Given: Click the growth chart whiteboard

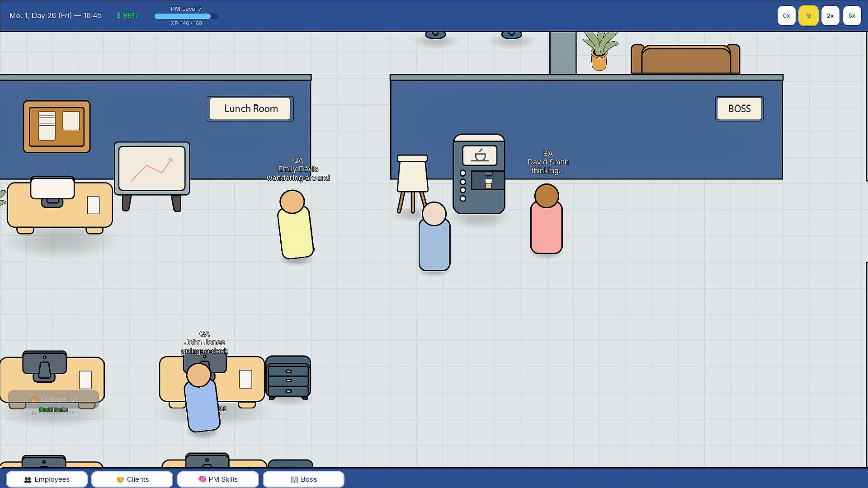Looking at the screenshot, I should pyautogui.click(x=152, y=169).
